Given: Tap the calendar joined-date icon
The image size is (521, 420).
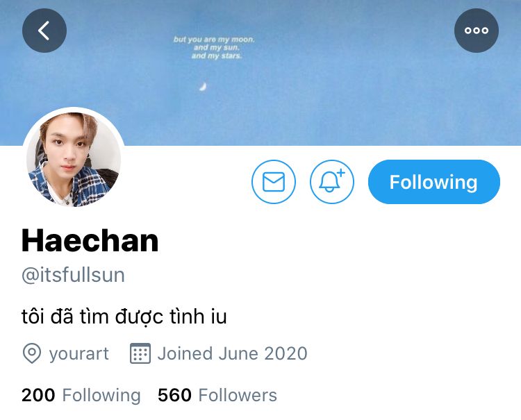Looking at the screenshot, I should click(x=140, y=353).
